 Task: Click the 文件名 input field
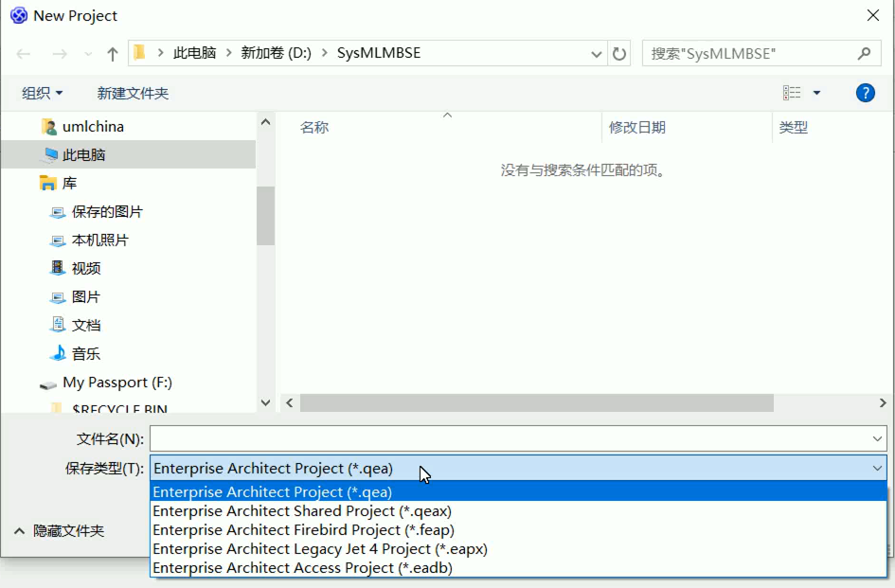(509, 439)
